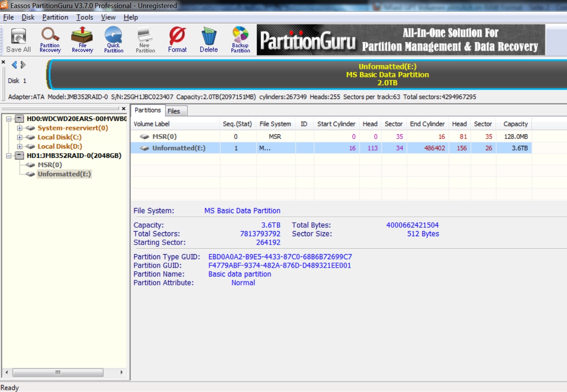This screenshot has width=567, height=392.
Task: Click the Delete partition icon
Action: [x=209, y=40]
